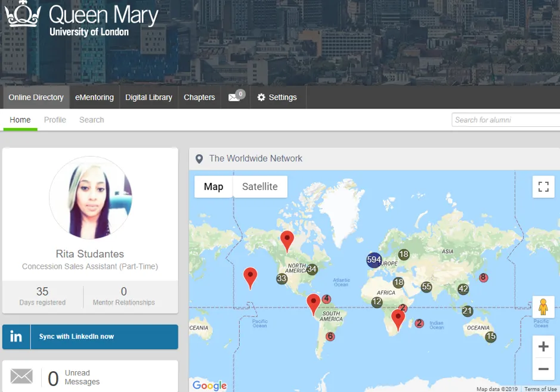
Task: Click the 15 cluster marker in Australia
Action: (x=491, y=337)
